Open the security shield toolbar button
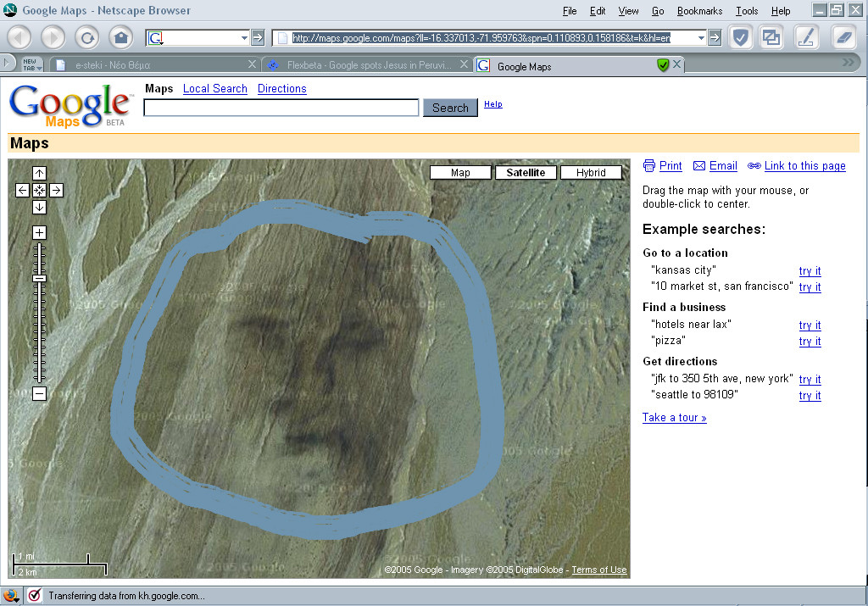Viewport: 868px width, 606px height. 741,37
